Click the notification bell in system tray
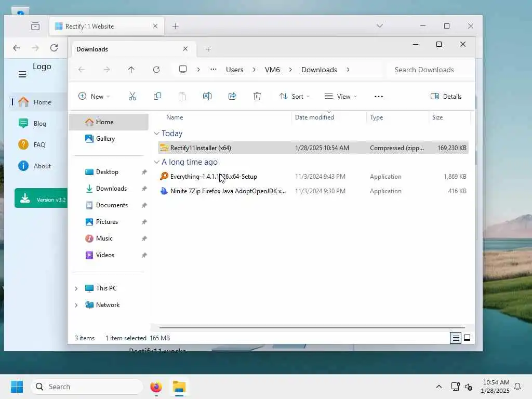The image size is (532, 399). [x=518, y=387]
